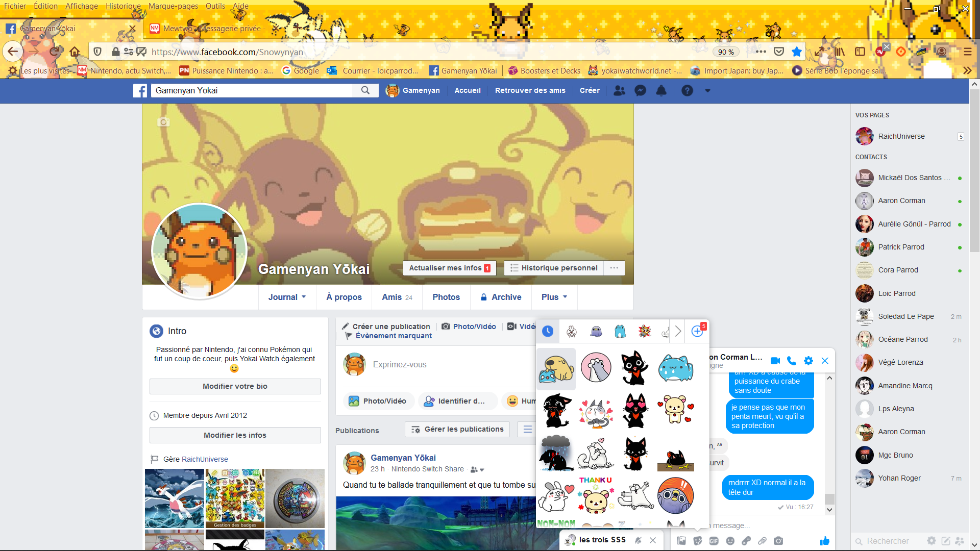Expand the Plus dropdown on the profile
The image size is (980, 551).
pyautogui.click(x=554, y=297)
